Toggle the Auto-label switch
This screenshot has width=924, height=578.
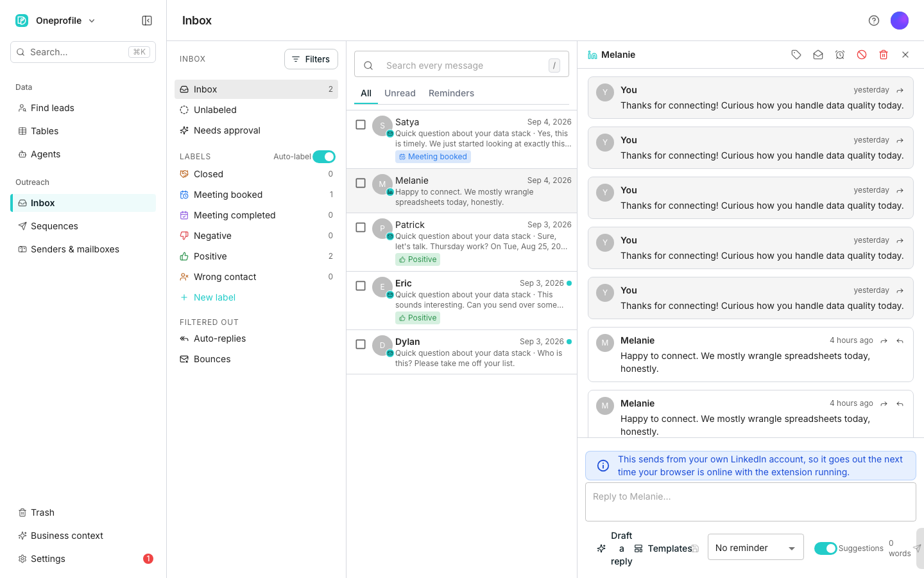click(324, 157)
